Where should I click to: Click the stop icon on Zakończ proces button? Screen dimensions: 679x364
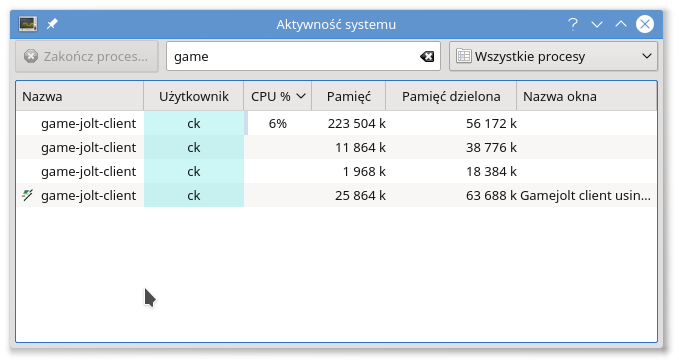[x=31, y=56]
